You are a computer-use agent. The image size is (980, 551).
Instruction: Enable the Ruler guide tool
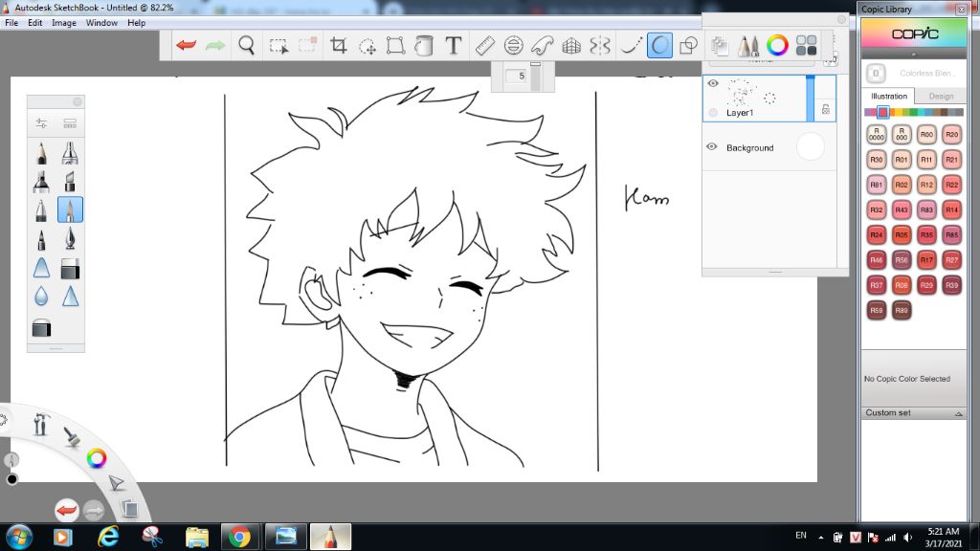click(x=485, y=45)
